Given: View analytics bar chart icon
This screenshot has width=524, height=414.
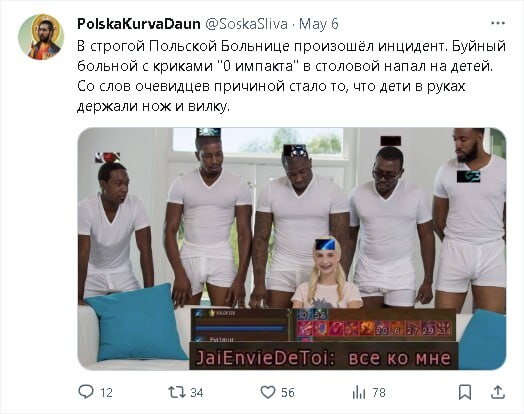Looking at the screenshot, I should 359,392.
